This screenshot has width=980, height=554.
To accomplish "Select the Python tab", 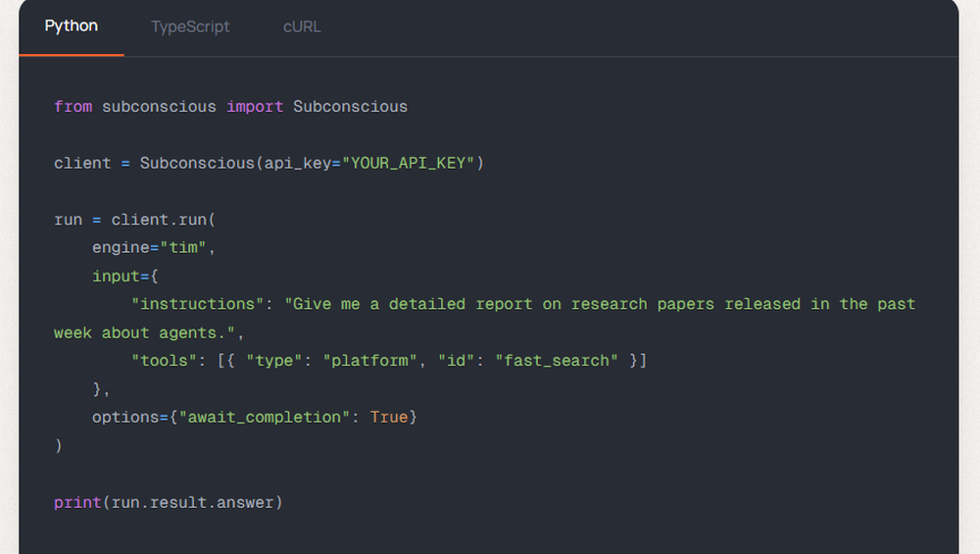I will [x=72, y=25].
